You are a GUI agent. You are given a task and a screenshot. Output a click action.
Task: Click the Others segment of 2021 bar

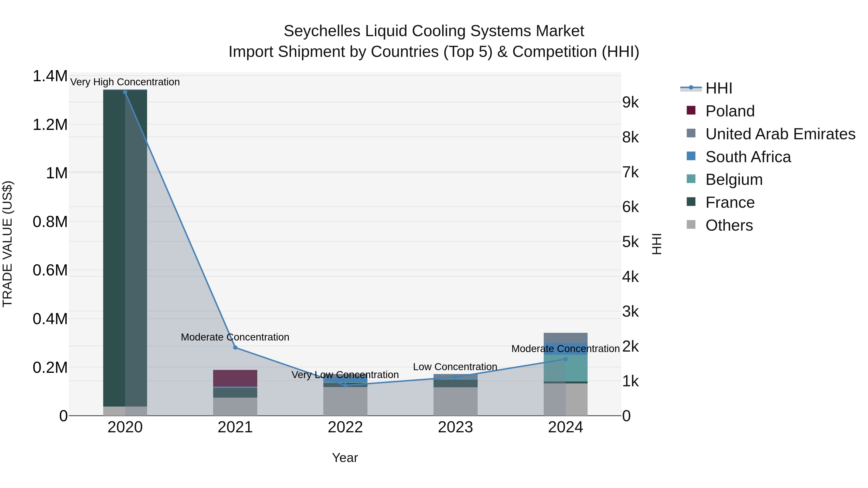(x=235, y=407)
